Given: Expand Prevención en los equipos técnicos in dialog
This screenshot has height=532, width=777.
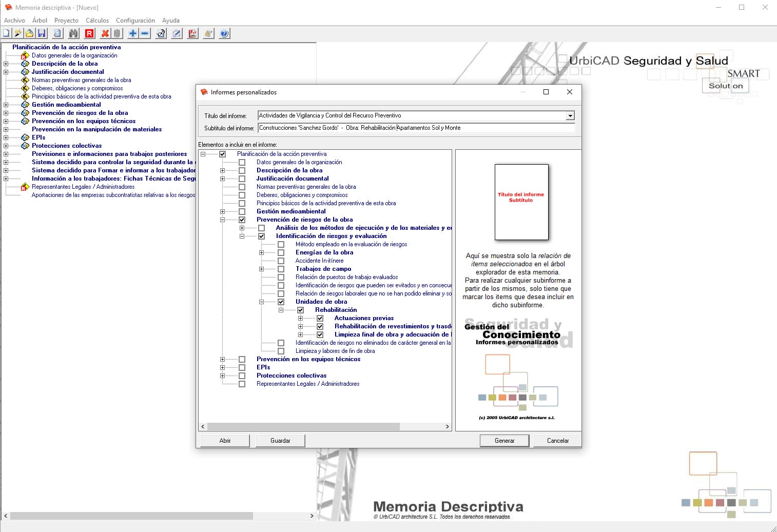Looking at the screenshot, I should coord(223,359).
